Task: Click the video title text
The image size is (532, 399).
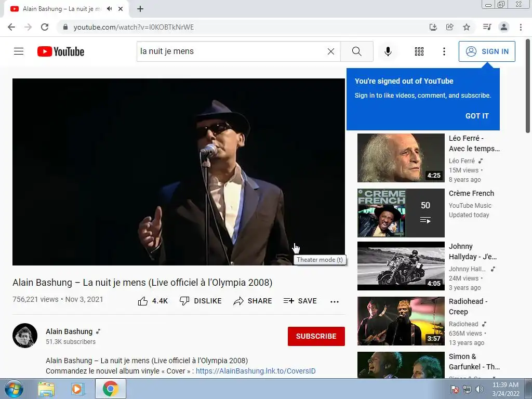Action: coord(142,283)
